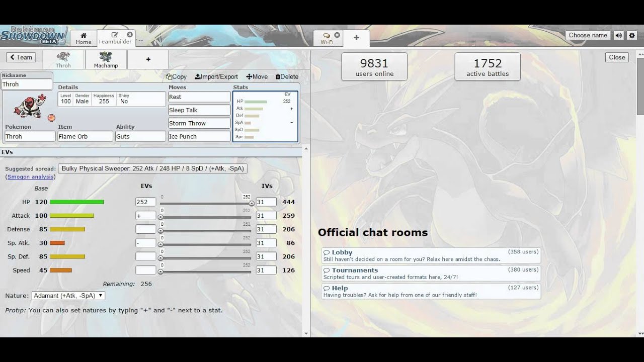The width and height of the screenshot is (644, 362).
Task: Click the Speed EV input
Action: (145, 269)
